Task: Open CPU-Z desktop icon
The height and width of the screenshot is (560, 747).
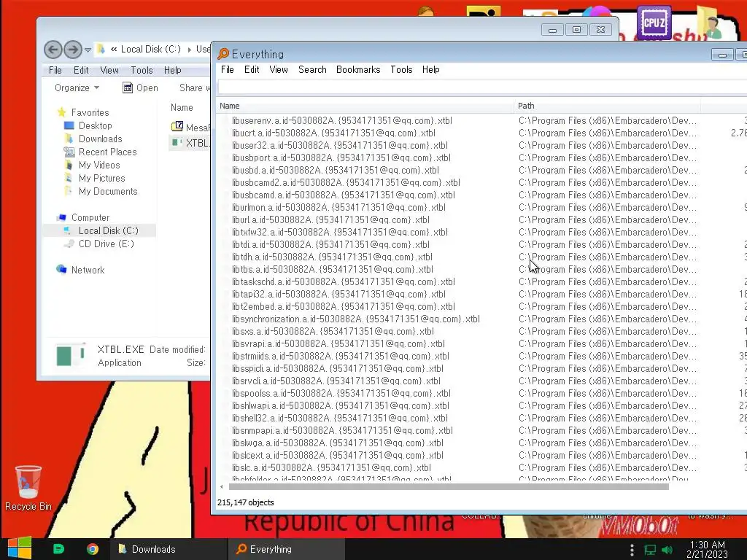Action: click(654, 21)
